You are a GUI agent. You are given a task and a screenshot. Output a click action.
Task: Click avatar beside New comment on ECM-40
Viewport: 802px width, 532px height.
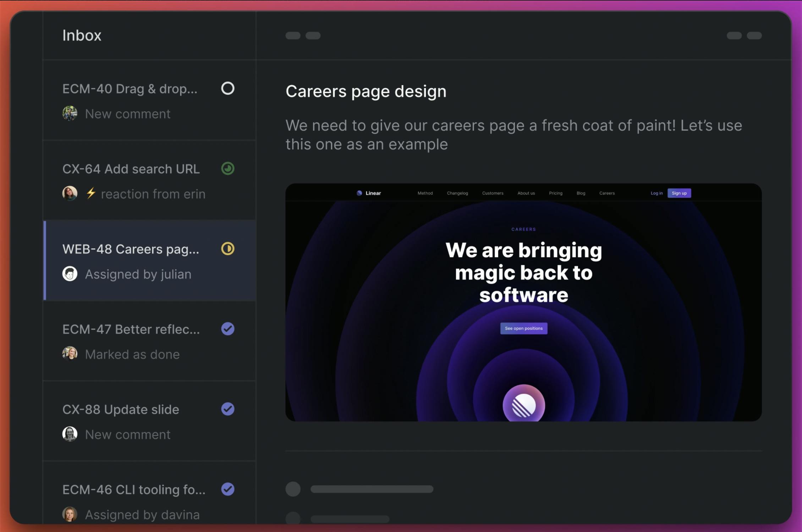point(70,113)
